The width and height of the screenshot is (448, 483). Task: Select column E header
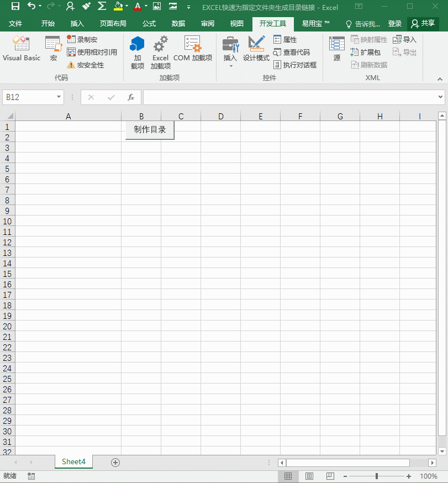coord(261,117)
